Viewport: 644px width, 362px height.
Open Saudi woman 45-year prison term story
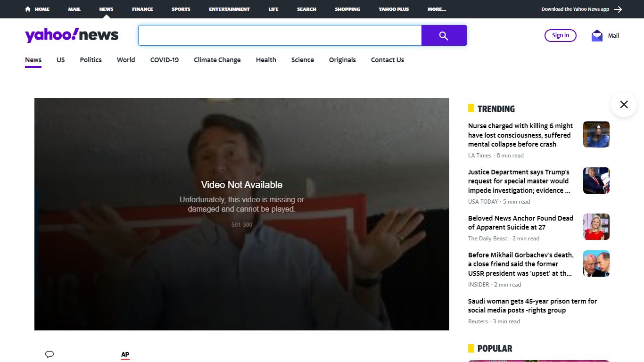(x=533, y=305)
